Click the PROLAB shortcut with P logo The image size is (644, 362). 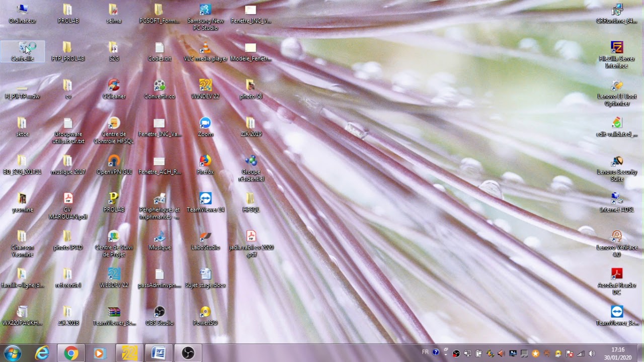(x=114, y=202)
